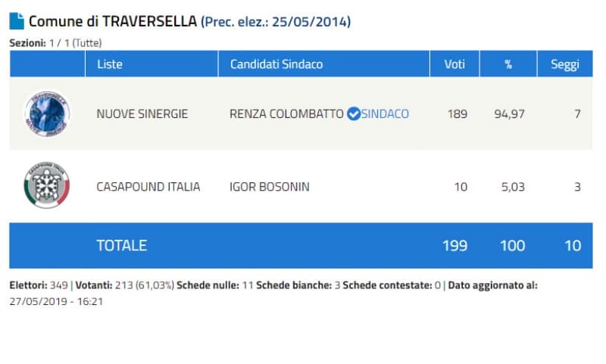
Task: Click the Seggi column header
Action: coord(565,64)
